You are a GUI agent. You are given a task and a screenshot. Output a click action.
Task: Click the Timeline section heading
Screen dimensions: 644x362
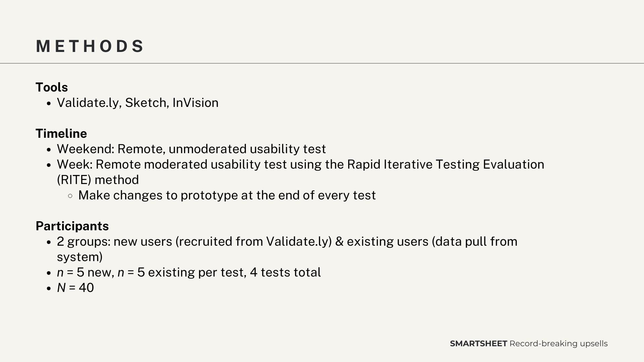pyautogui.click(x=61, y=134)
